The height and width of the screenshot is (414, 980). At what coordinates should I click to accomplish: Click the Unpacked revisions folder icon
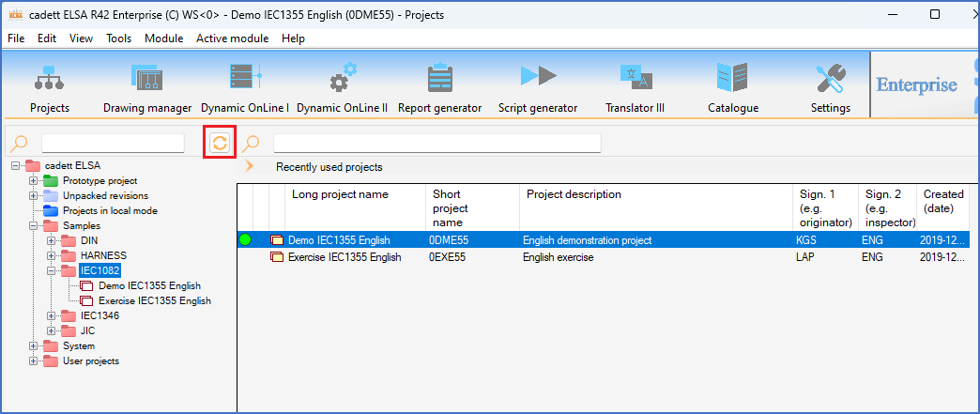[x=51, y=196]
